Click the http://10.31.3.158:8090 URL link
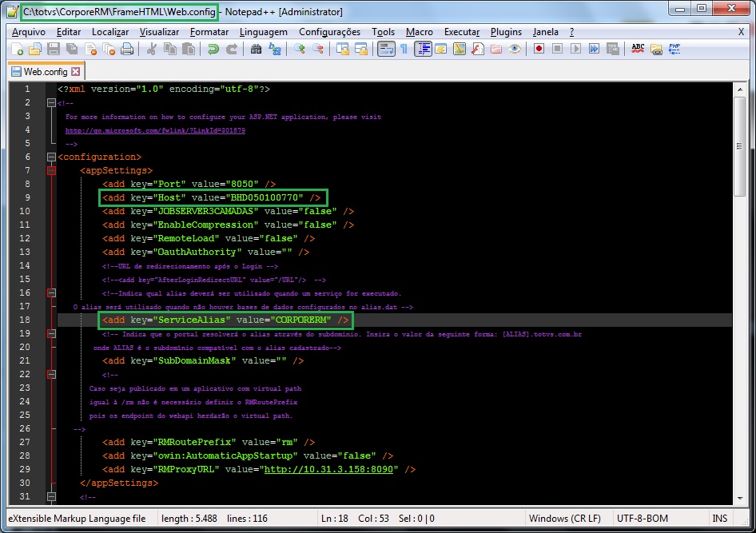The height and width of the screenshot is (533, 756). 328,469
